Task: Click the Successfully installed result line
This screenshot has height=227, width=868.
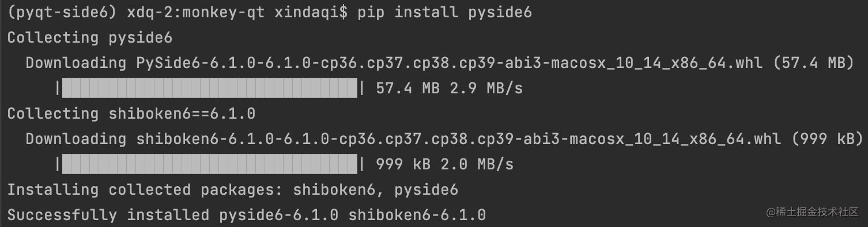Action: (x=247, y=215)
